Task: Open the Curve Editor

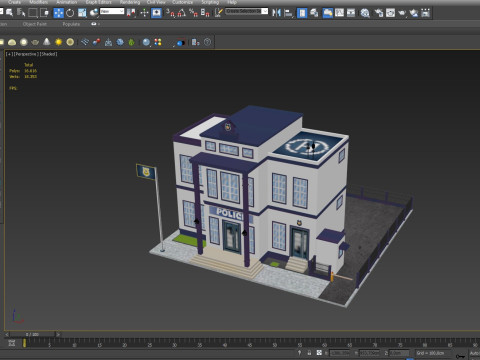Action: [339, 13]
